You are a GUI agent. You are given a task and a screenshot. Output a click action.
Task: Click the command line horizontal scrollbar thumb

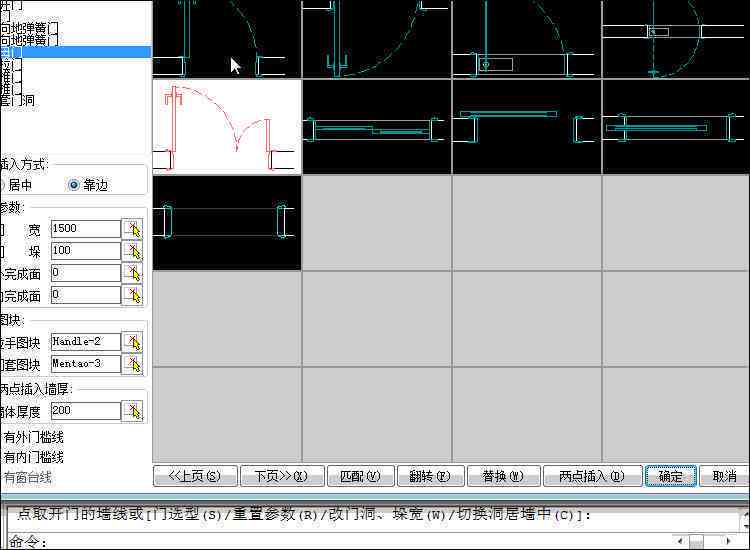[x=696, y=541]
